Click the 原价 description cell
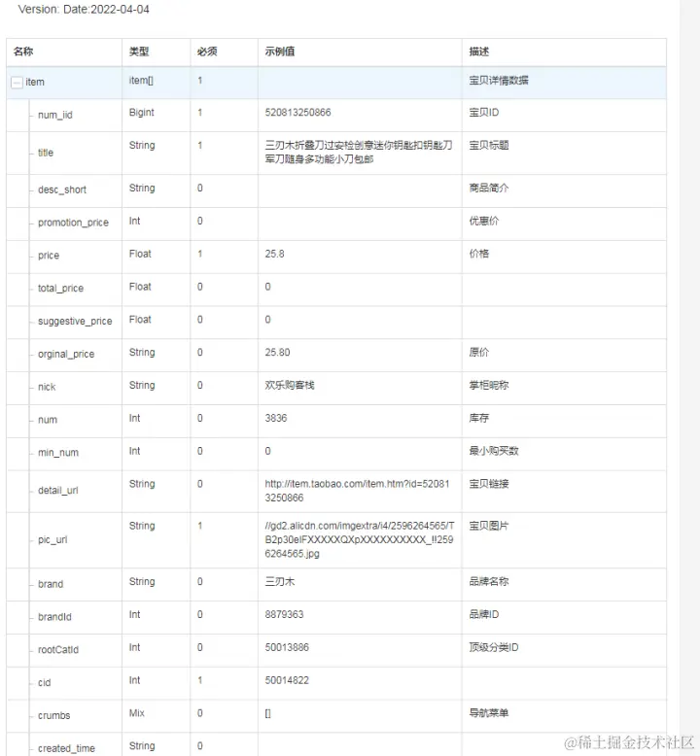This screenshot has height=756, width=700. coord(479,352)
